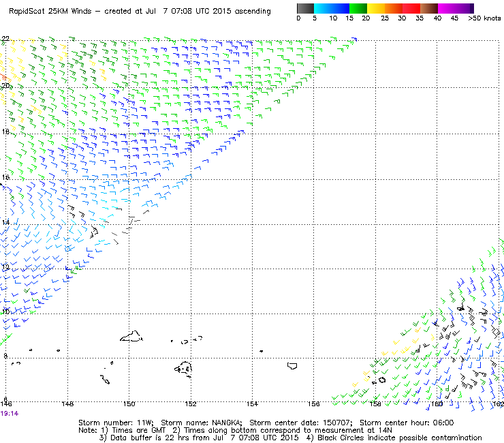
Task: Click the "45" label under the color bar
Action: pos(454,18)
